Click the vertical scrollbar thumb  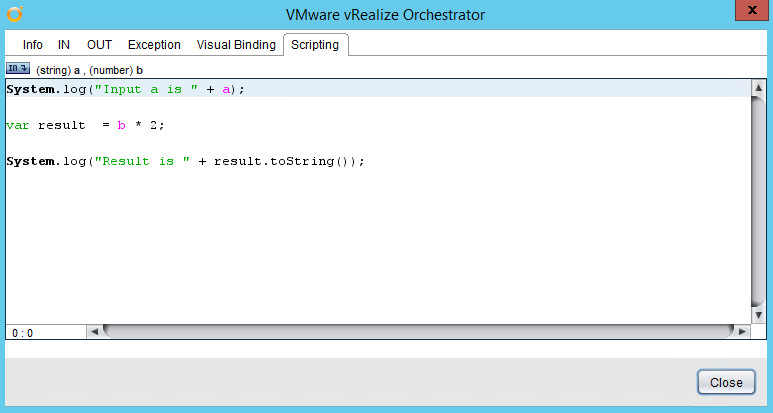point(758,202)
